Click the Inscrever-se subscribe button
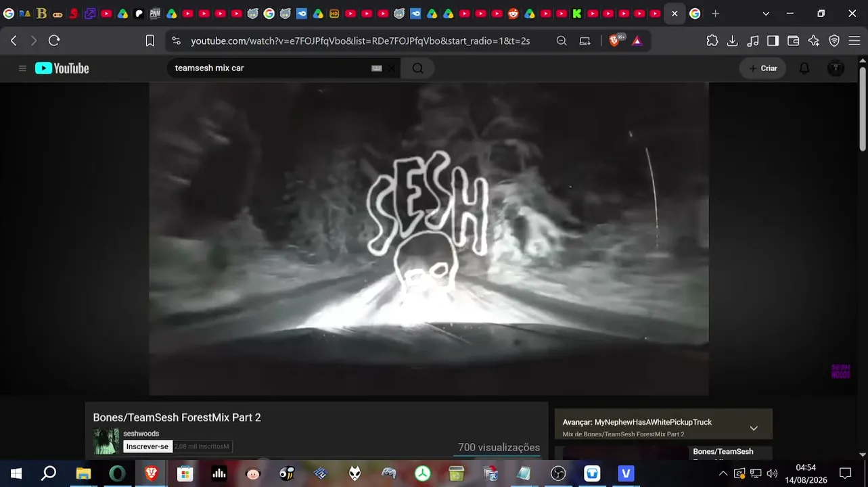This screenshot has width=868, height=487. pyautogui.click(x=147, y=446)
